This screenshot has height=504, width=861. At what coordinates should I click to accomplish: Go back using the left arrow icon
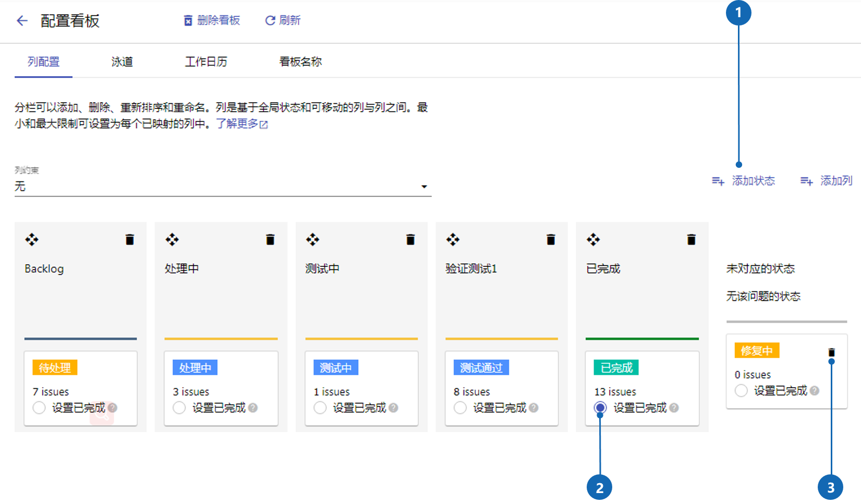coord(22,21)
